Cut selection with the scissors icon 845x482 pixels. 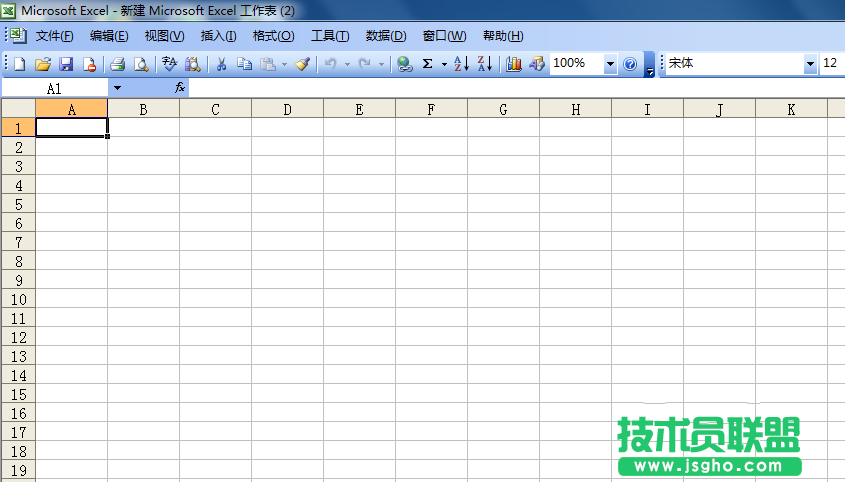click(x=221, y=64)
